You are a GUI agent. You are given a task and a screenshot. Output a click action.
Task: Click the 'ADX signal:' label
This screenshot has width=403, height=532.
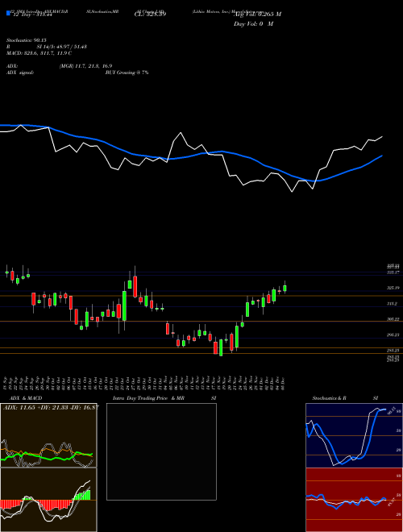pos(20,73)
